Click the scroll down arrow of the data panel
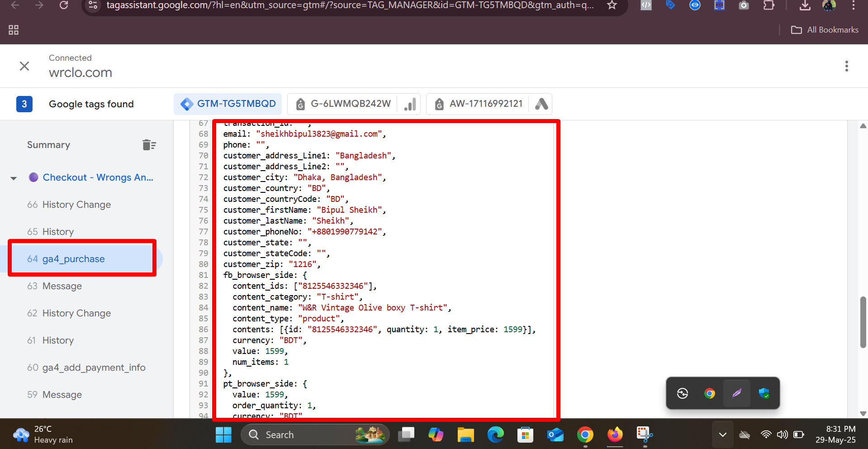 point(863,413)
